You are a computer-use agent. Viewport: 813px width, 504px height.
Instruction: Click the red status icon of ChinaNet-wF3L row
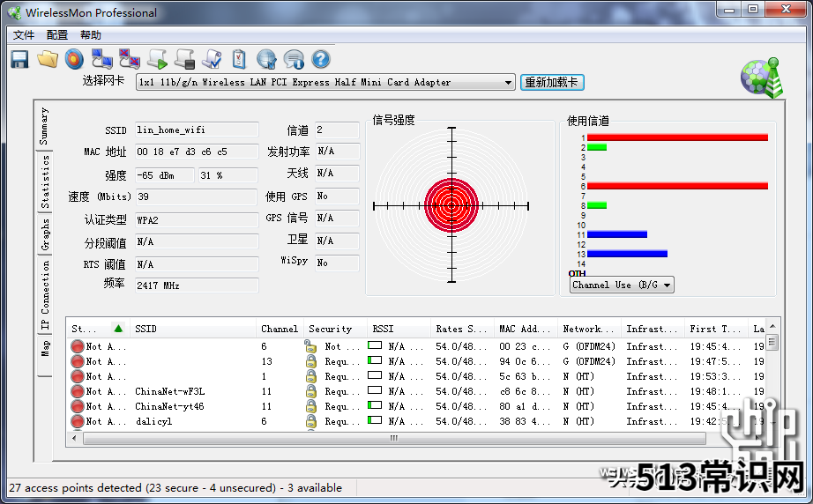(x=78, y=391)
